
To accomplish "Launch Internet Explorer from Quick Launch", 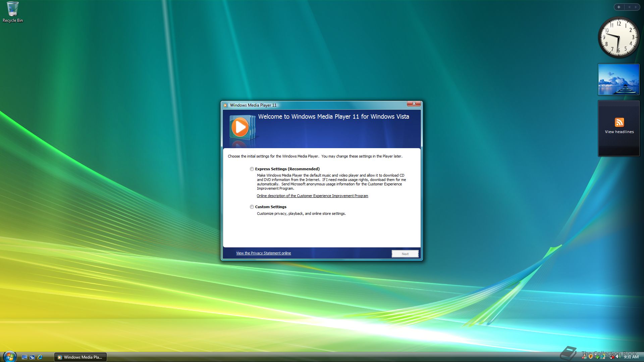I will pos(40,357).
